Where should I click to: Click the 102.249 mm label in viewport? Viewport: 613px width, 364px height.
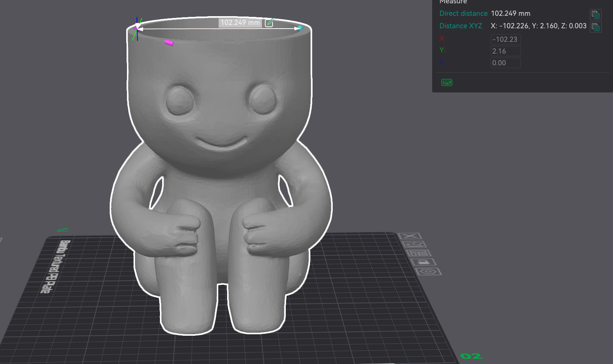[x=240, y=23]
